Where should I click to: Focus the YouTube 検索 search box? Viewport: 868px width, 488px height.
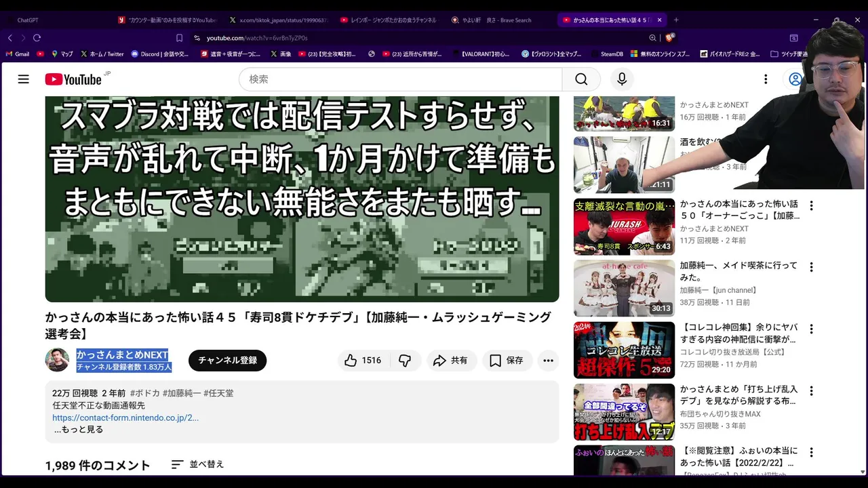pos(401,79)
